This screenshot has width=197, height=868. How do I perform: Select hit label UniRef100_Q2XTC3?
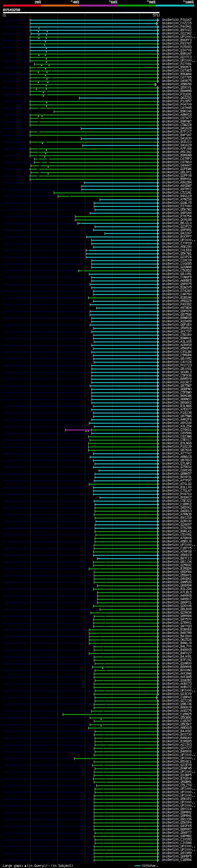tap(176, 57)
